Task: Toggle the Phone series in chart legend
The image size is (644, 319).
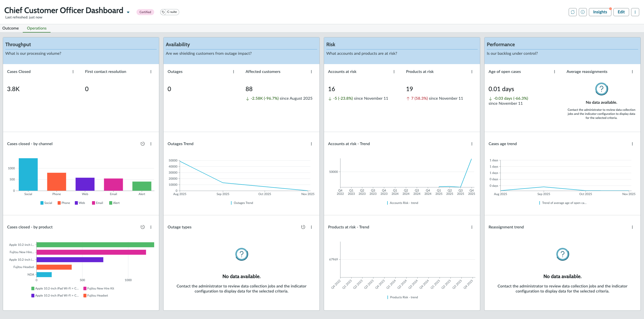Action: click(x=64, y=203)
